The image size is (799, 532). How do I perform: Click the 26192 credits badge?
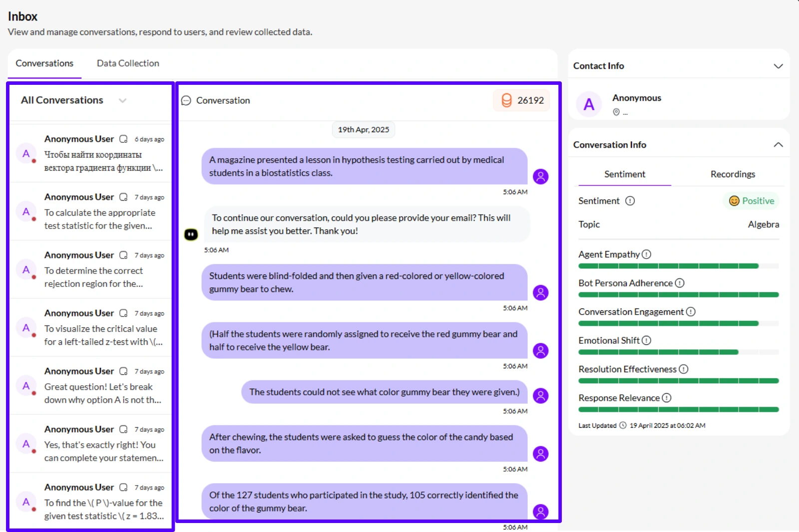coord(521,100)
